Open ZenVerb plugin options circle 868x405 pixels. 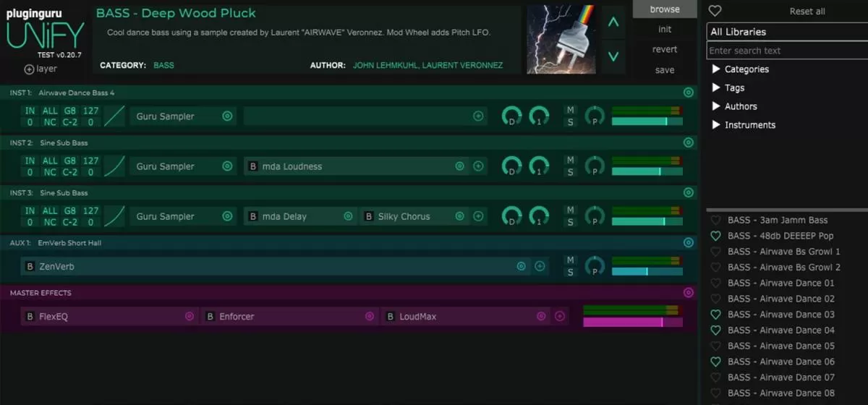click(521, 266)
